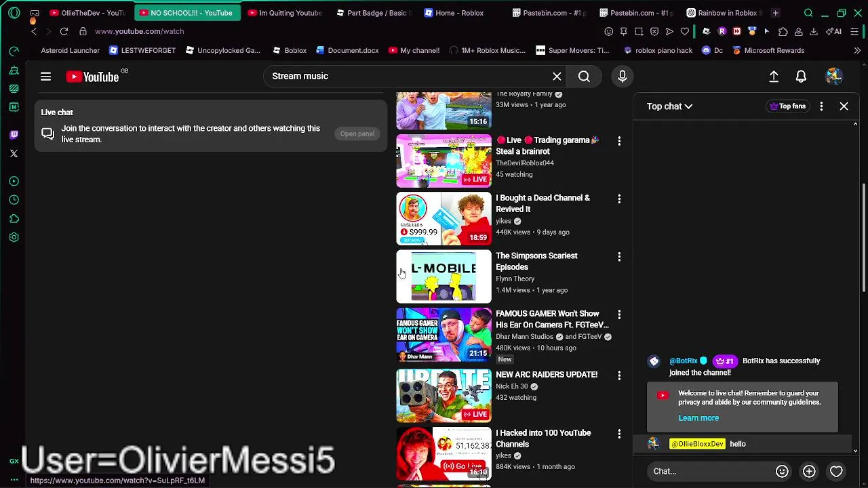Image resolution: width=868 pixels, height=488 pixels.
Task: Click heart bookmark icon in address bar
Action: click(x=685, y=31)
